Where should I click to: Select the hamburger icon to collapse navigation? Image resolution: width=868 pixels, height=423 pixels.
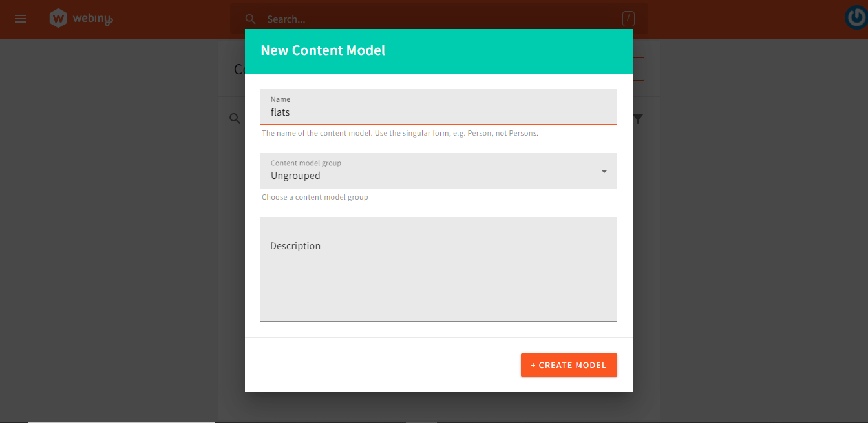click(20, 19)
